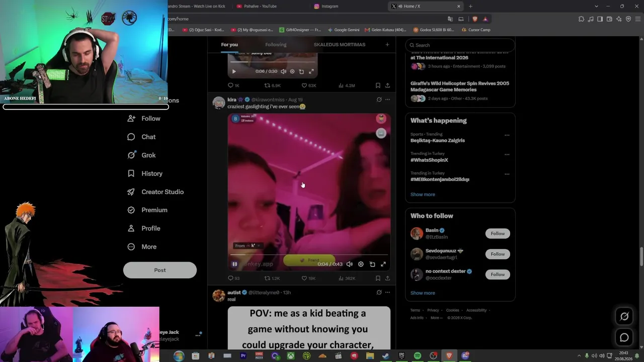Open Brave browser in taskbar
644x362 pixels.
[x=449, y=356]
